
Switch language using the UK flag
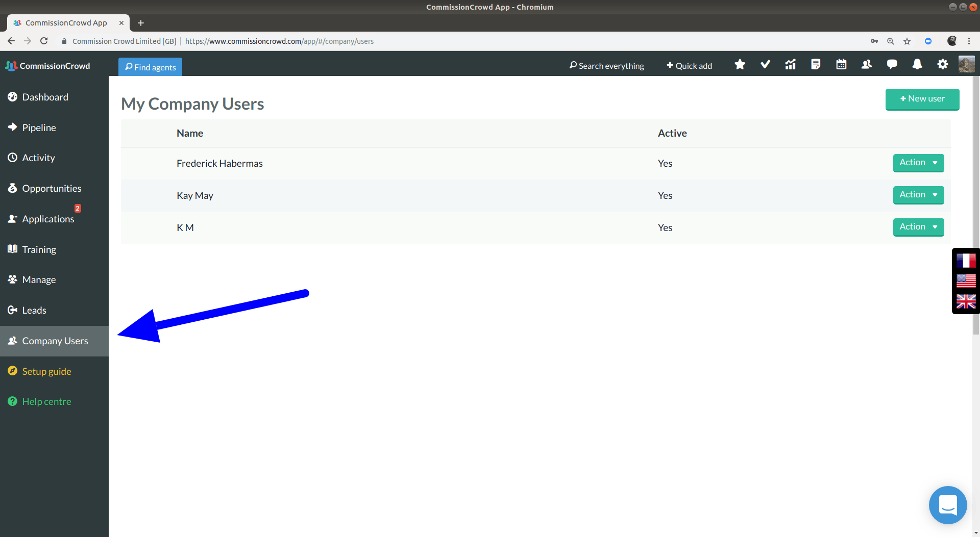966,301
